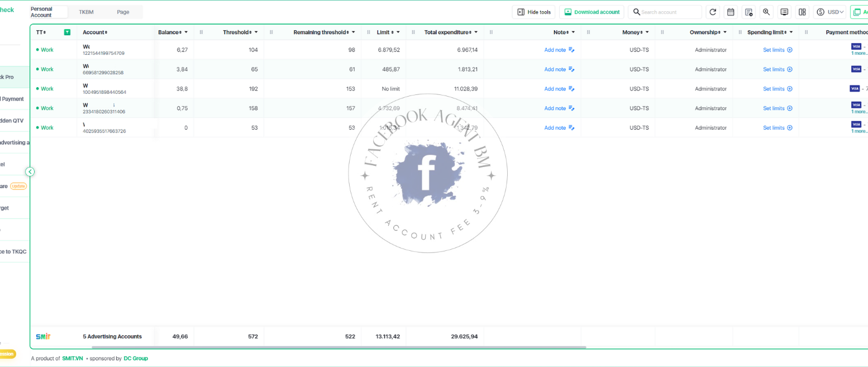Add note for account 2334180260311406
Viewport: 868px width, 367px height.
click(559, 108)
